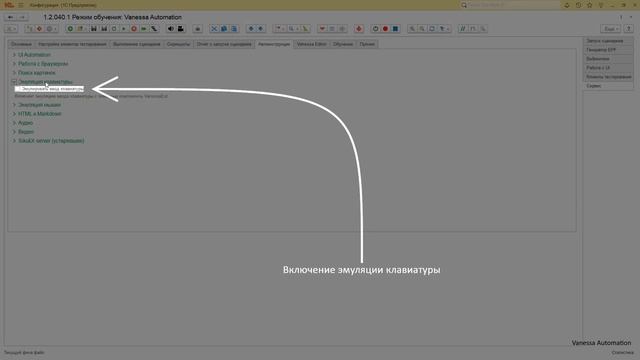This screenshot has height=360, width=640.
Task: Open the history clock icon in title bar
Action: (578, 5)
